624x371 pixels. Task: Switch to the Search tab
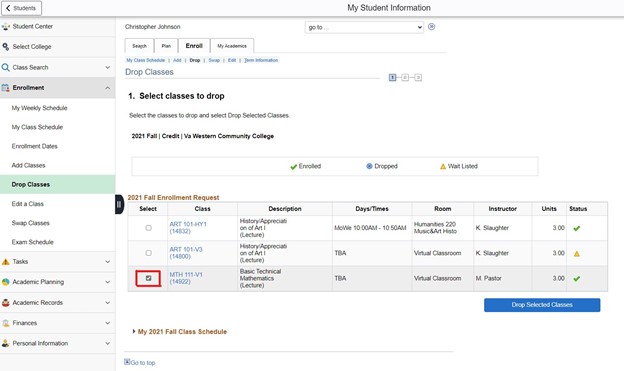click(139, 46)
